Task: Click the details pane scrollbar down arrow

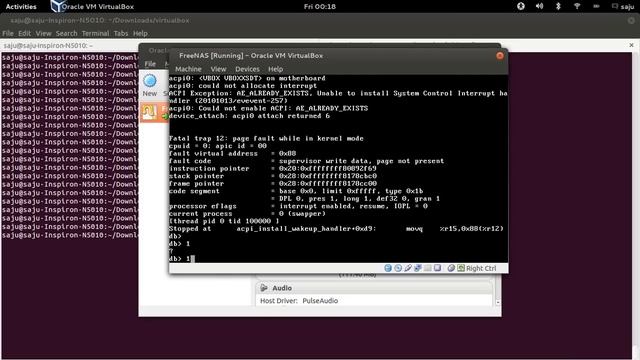Action: point(498,302)
